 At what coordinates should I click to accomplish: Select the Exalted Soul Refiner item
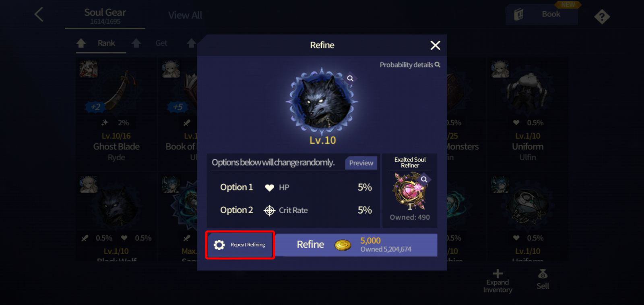coord(410,191)
